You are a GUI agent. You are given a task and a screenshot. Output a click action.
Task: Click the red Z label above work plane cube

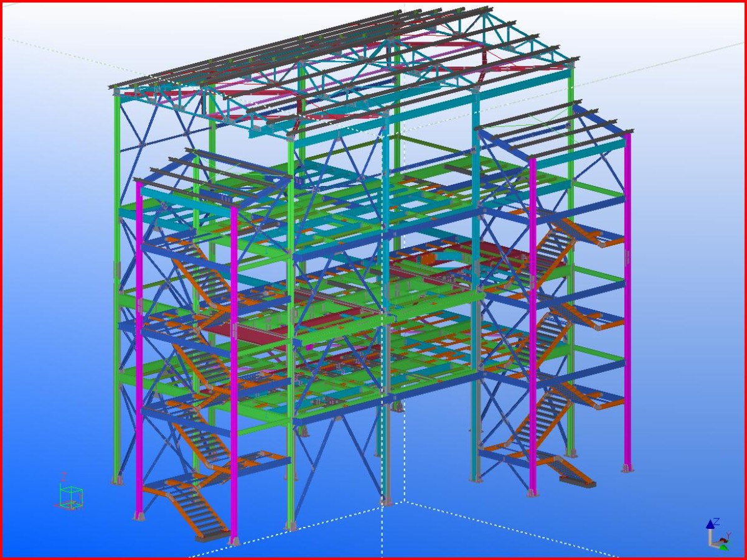tap(63, 476)
